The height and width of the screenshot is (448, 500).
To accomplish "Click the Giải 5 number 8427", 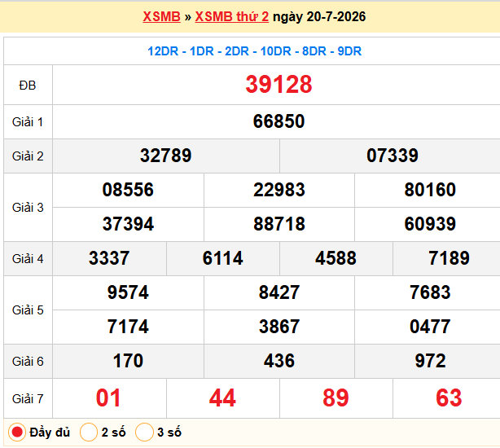I will [x=279, y=292].
